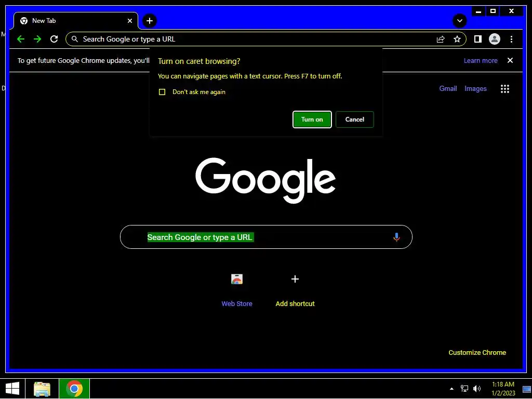
Task: Open the Google apps grid
Action: click(x=505, y=88)
